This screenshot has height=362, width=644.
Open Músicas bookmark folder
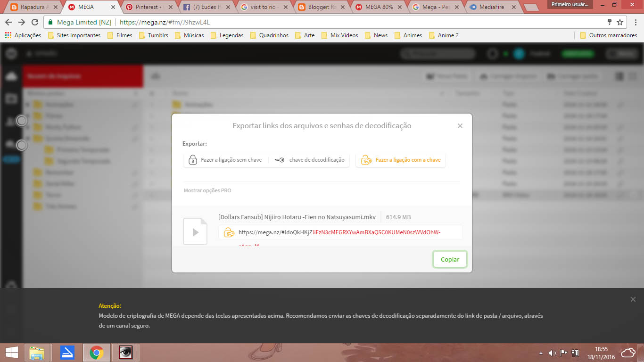189,35
